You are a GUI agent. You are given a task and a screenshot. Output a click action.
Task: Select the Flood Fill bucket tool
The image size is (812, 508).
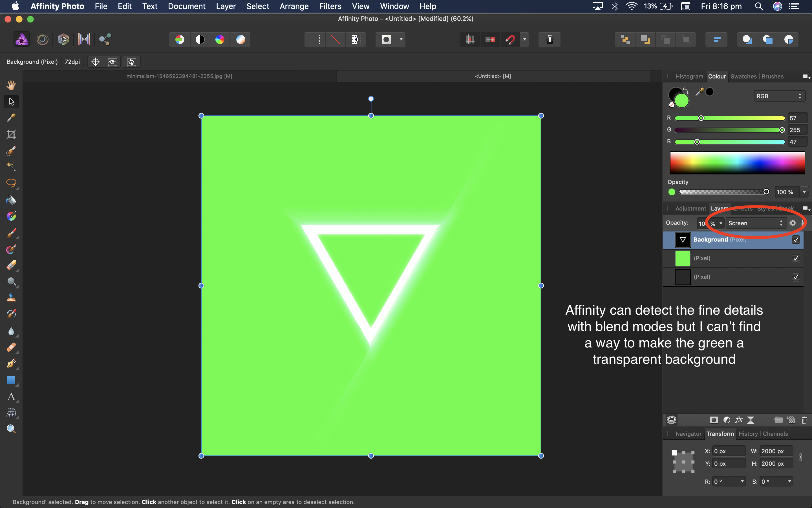[11, 200]
